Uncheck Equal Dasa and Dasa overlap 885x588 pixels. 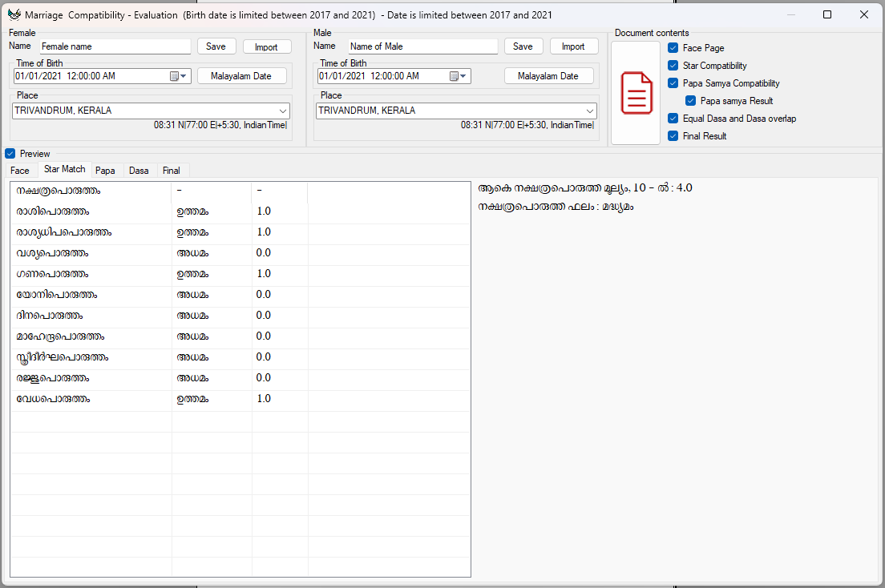673,119
